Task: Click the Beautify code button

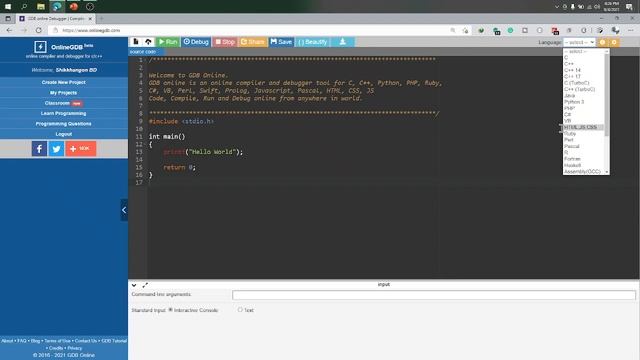Action: [313, 42]
